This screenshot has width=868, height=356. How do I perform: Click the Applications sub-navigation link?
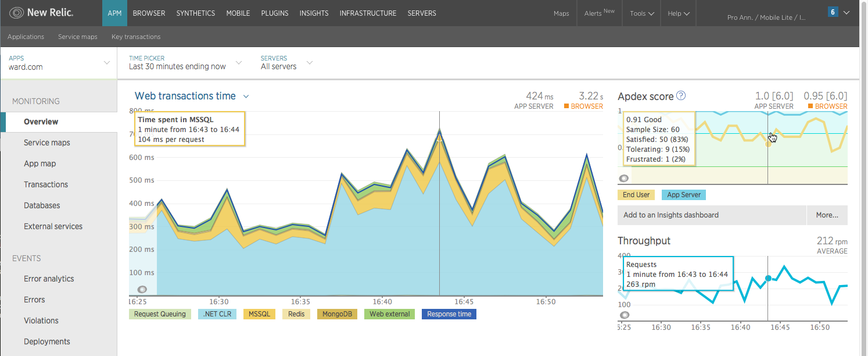point(26,37)
